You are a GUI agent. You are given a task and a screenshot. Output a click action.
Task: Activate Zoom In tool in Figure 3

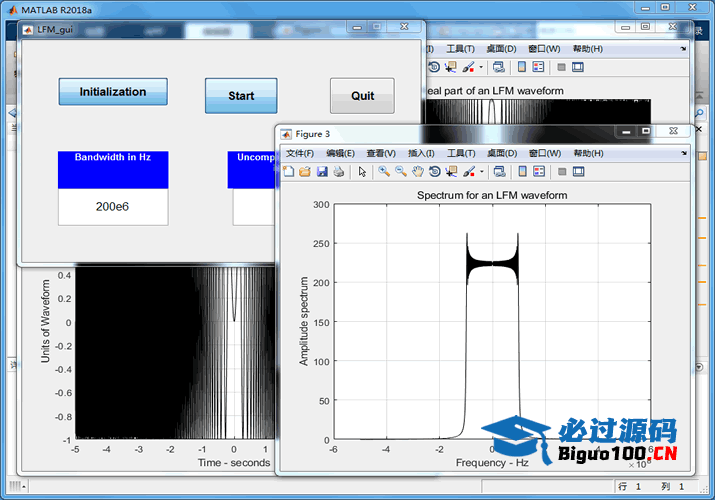(384, 171)
